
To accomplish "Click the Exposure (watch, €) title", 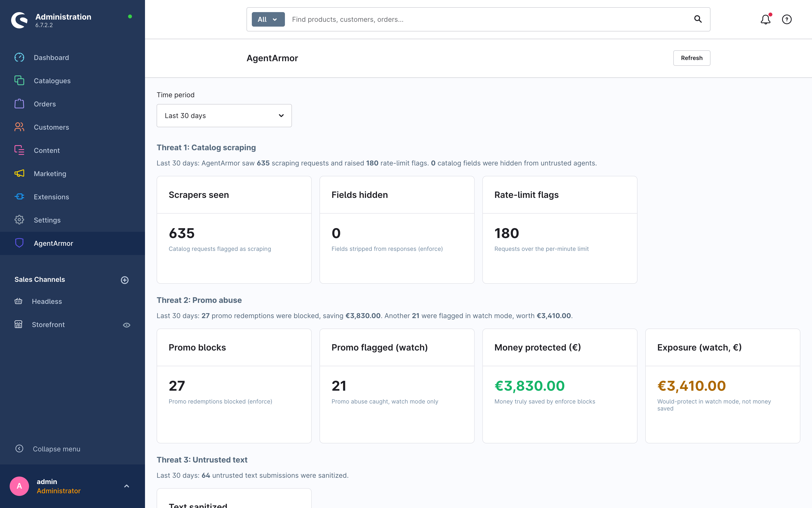I will [x=699, y=347].
